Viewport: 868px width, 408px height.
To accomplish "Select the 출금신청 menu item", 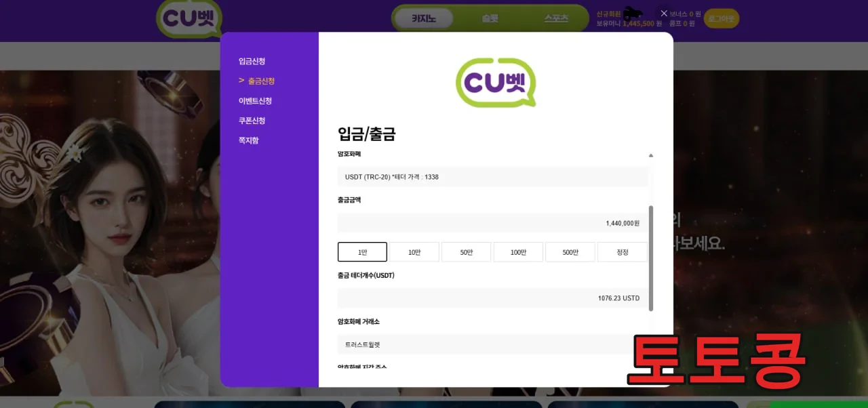I will tap(261, 81).
